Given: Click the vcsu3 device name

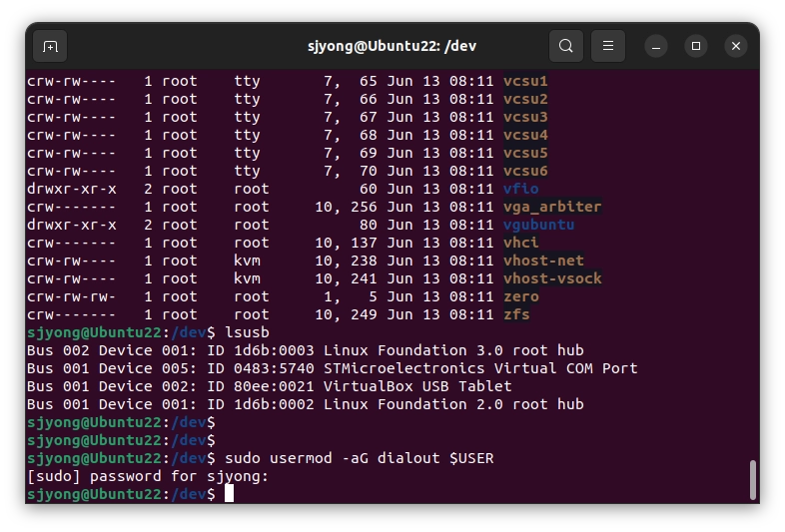Looking at the screenshot, I should pyautogui.click(x=525, y=117).
